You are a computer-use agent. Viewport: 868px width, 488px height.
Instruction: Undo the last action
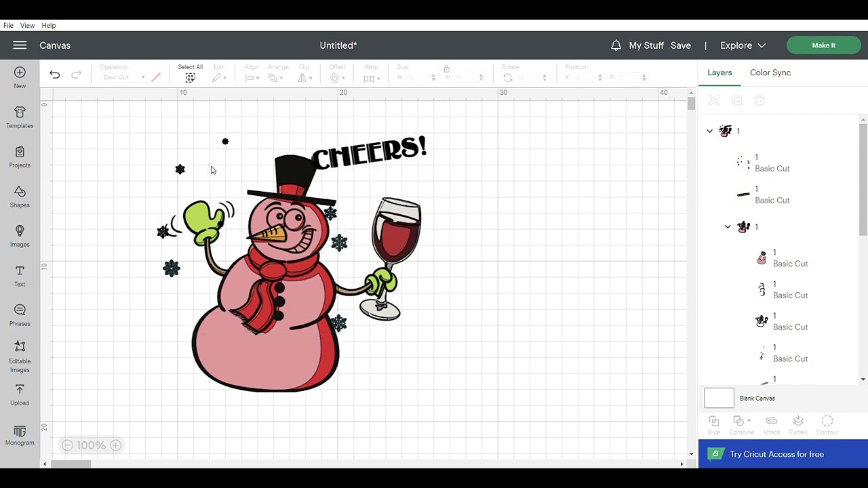coord(55,75)
